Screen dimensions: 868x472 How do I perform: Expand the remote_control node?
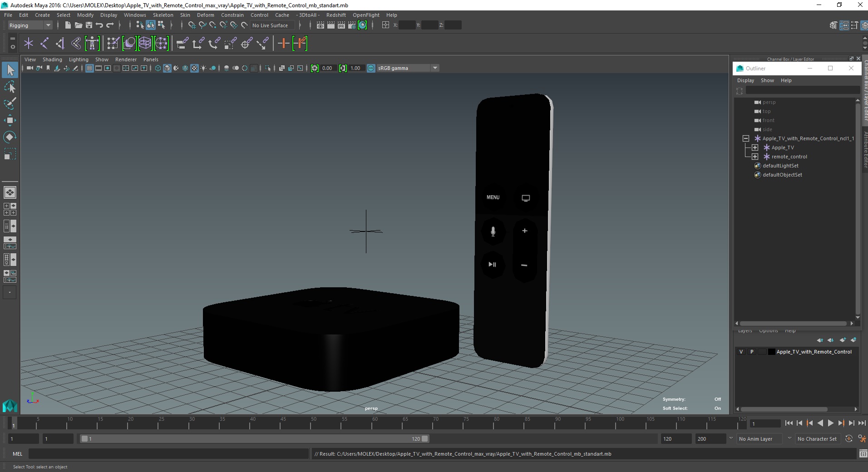[x=755, y=157]
